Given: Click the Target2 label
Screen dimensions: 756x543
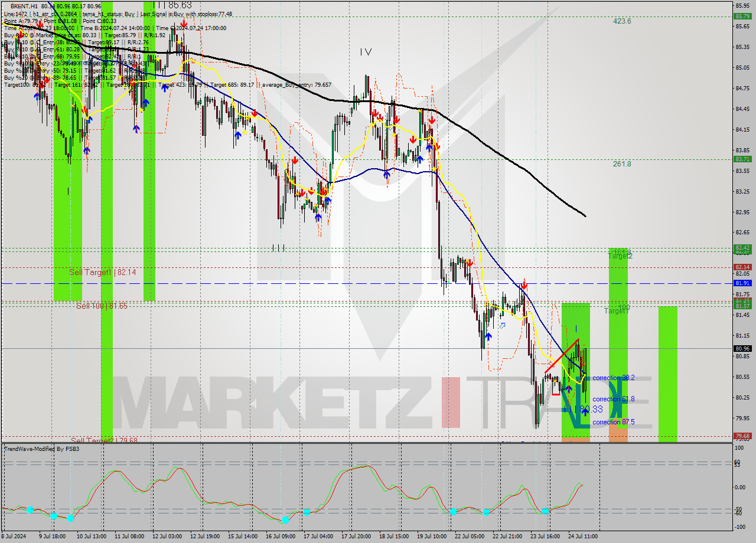Looking at the screenshot, I should click(x=620, y=256).
